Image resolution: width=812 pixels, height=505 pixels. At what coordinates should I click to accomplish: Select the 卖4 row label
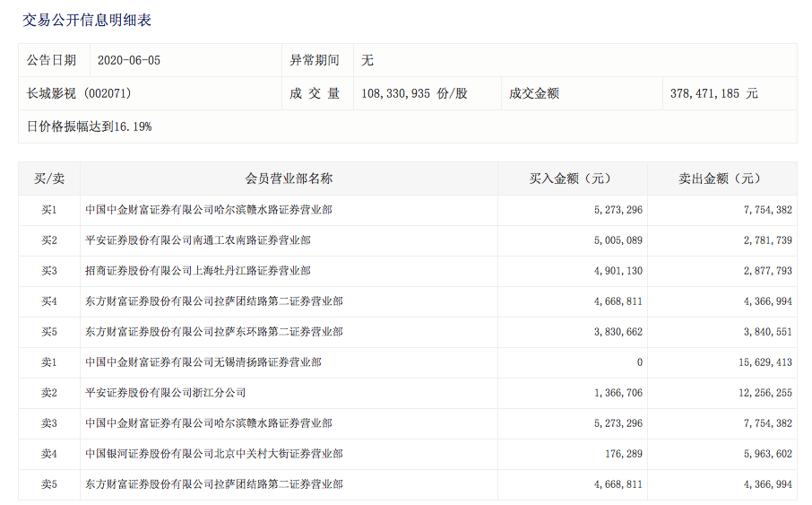point(49,454)
